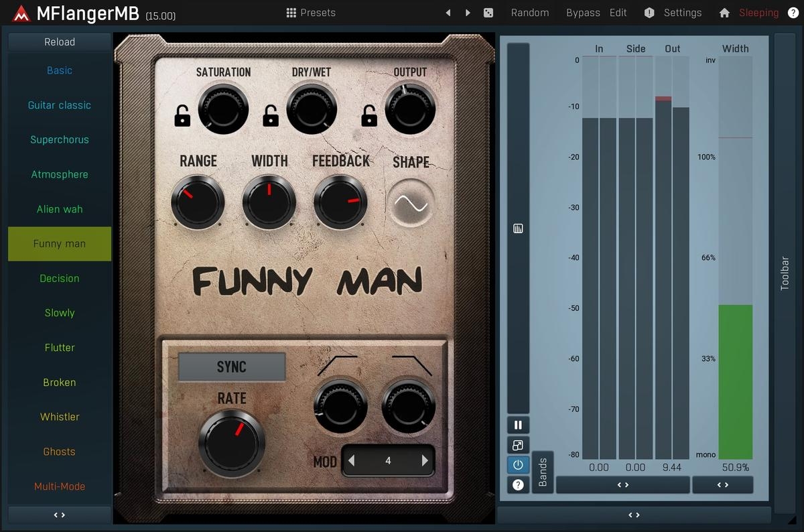Viewport: 804px width, 532px height.
Task: Expand the preset list bottom arrows
Action: [x=60, y=515]
